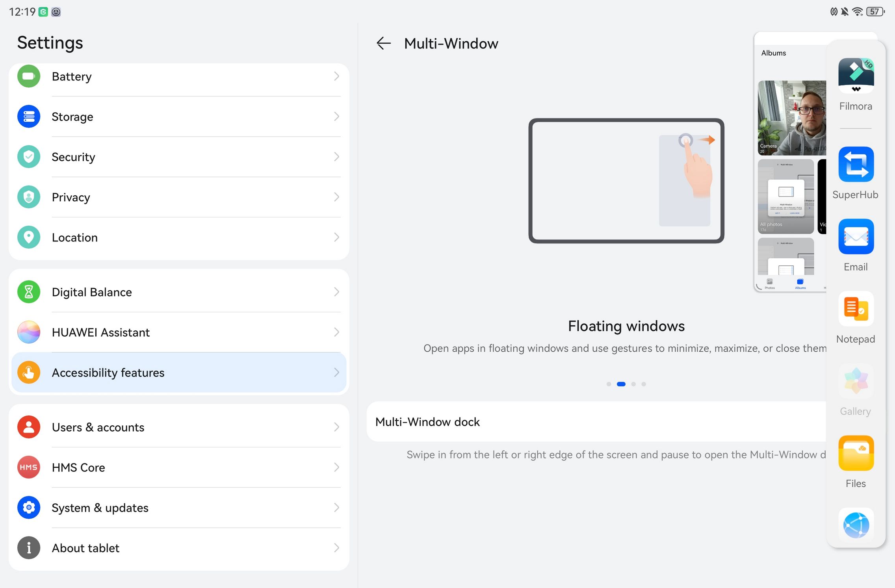Open Files from the dock
The height and width of the screenshot is (588, 895).
pos(856,453)
